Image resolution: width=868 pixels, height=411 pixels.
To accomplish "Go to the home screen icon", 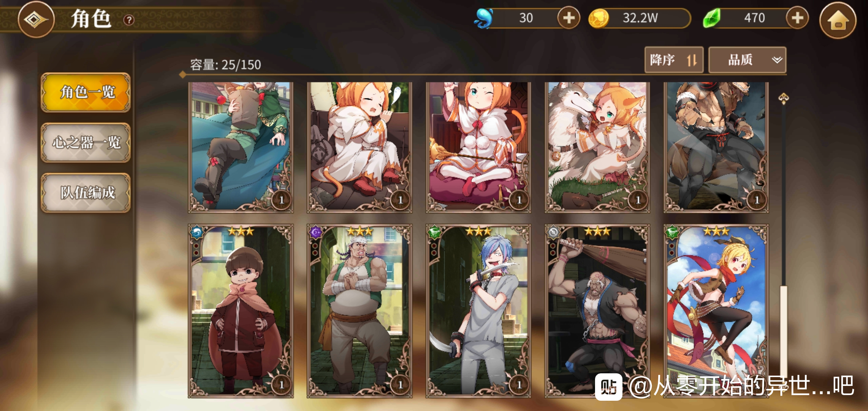I will (x=838, y=20).
